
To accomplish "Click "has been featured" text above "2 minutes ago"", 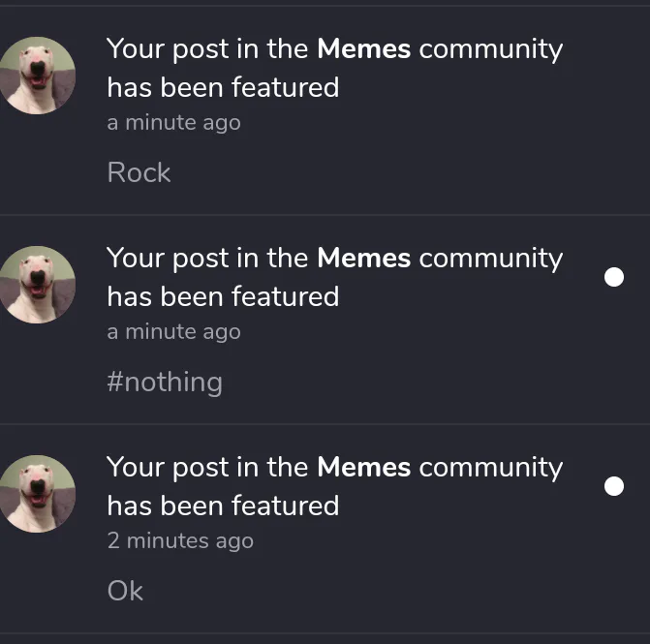I will click(223, 506).
